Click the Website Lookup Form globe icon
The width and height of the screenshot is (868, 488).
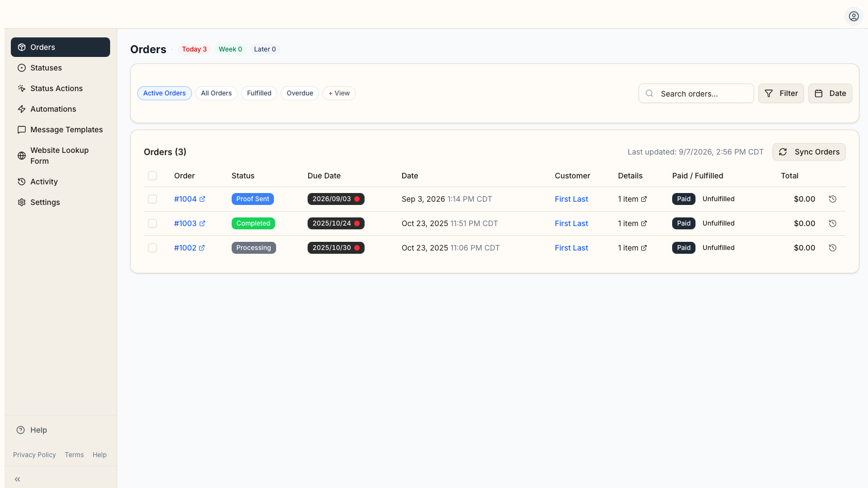[22, 156]
